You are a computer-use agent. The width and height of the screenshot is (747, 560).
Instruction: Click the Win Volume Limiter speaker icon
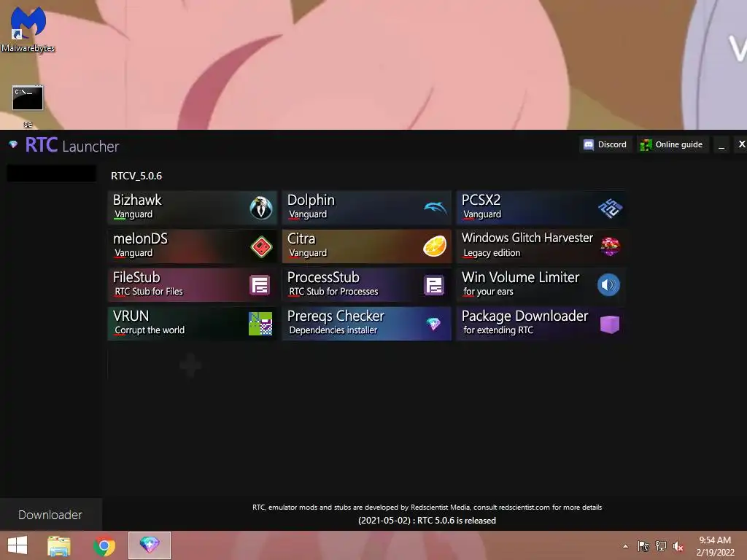tap(609, 285)
